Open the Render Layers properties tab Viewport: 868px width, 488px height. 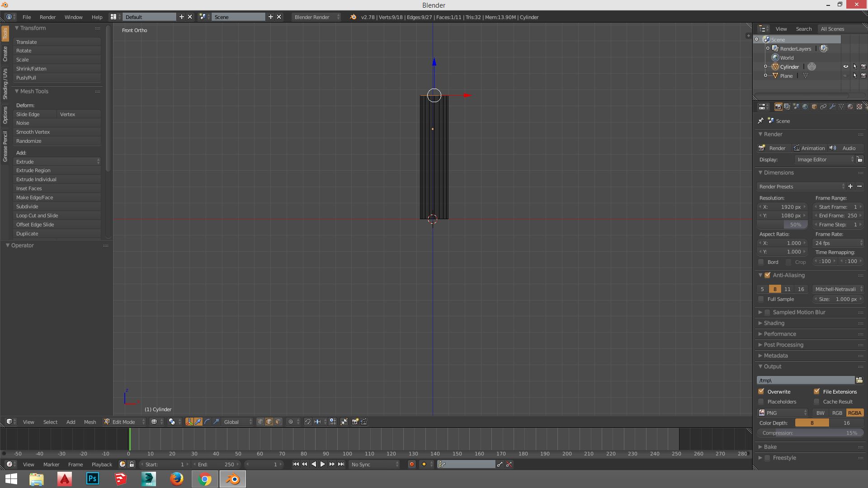787,107
